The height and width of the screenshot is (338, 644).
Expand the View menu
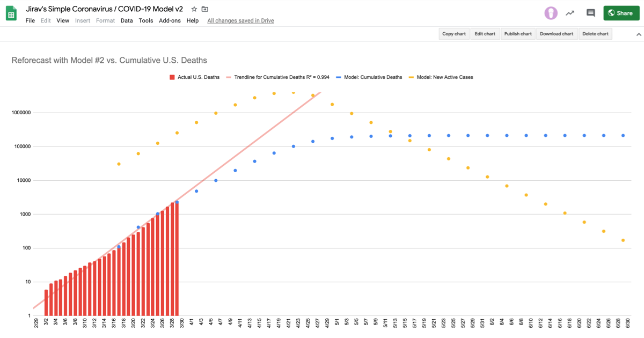pos(63,20)
